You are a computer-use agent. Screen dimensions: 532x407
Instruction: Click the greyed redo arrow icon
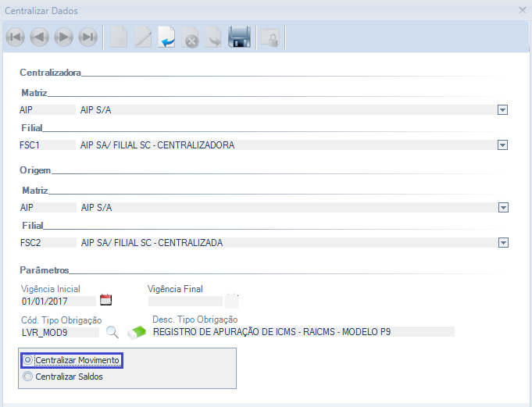(x=213, y=37)
